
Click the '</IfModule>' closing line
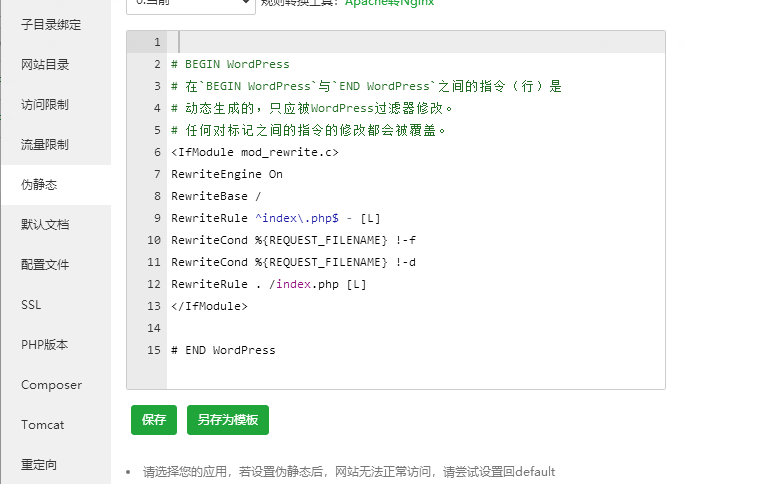[209, 306]
